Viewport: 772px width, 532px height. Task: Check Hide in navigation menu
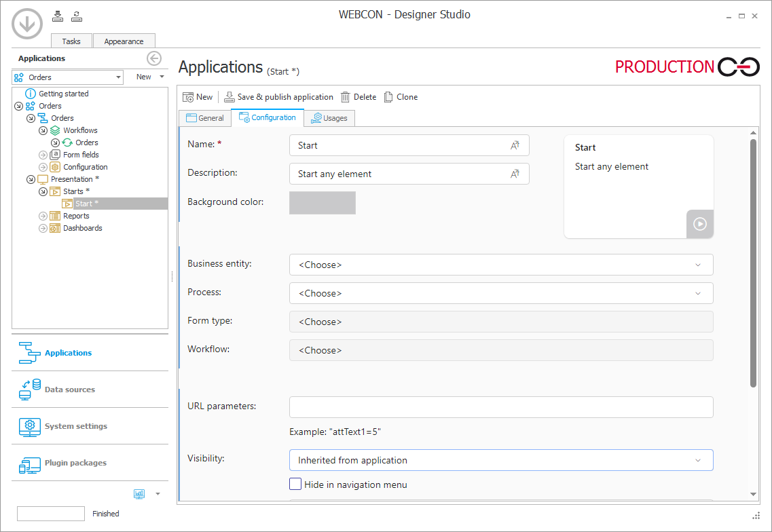tap(295, 484)
